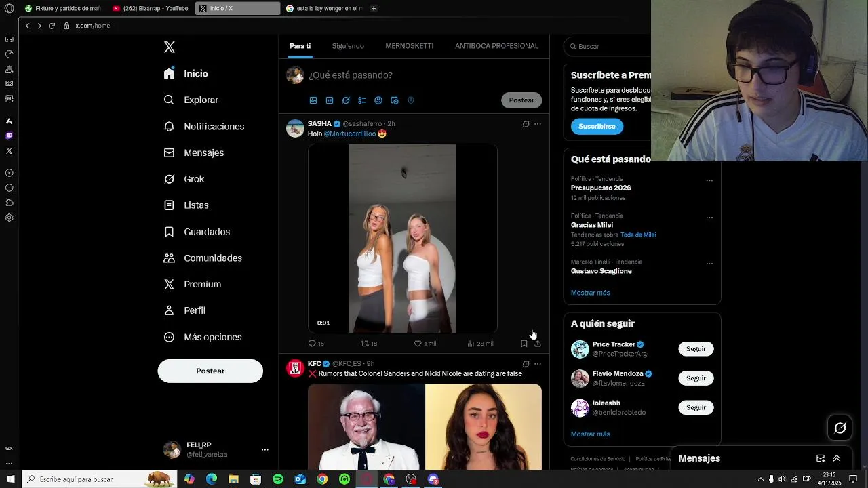Add a poll to the new post
This screenshot has width=868, height=488.
(x=362, y=100)
